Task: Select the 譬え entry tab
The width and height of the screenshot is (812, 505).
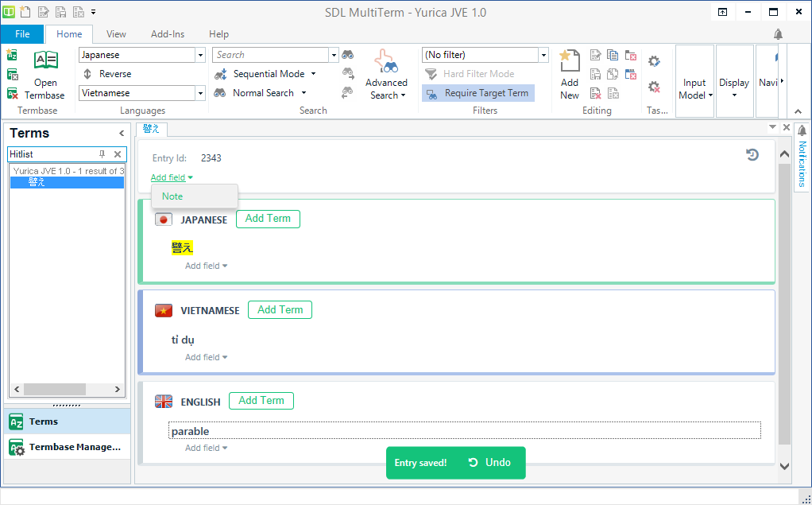Action: point(151,129)
